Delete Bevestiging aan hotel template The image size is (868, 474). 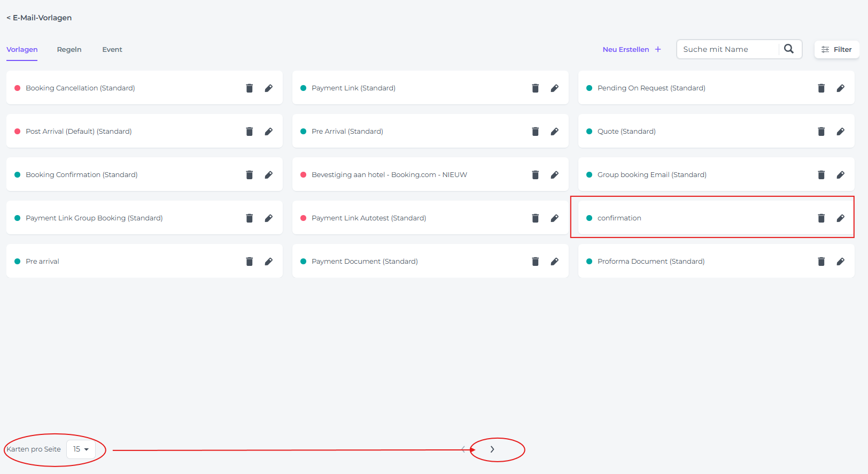click(x=535, y=175)
